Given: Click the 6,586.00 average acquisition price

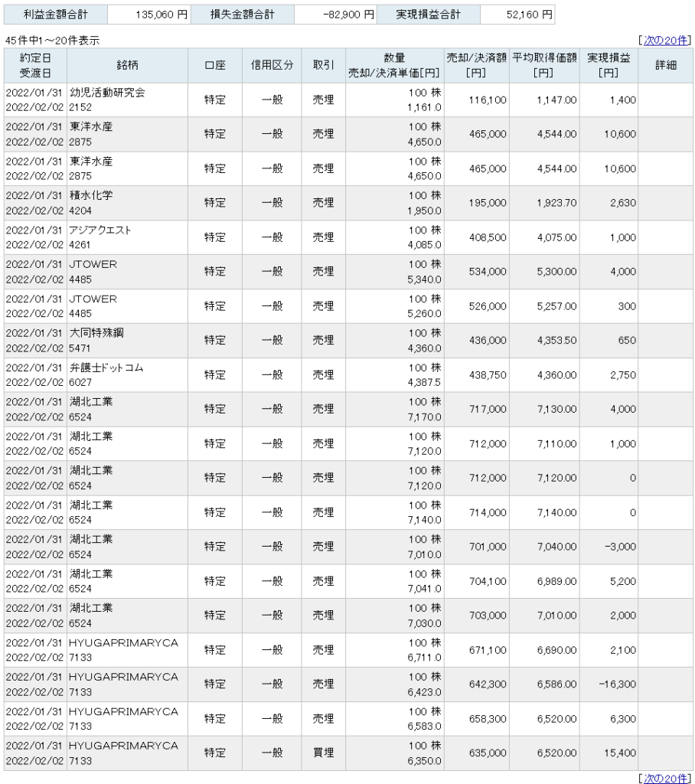Looking at the screenshot, I should (556, 684).
